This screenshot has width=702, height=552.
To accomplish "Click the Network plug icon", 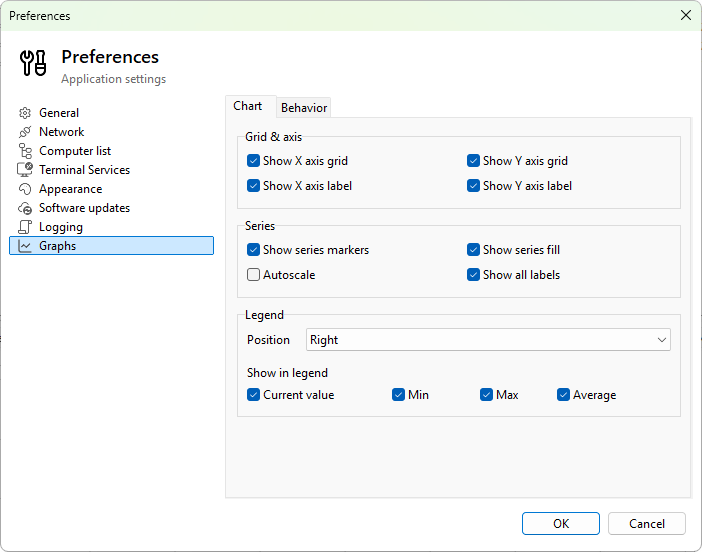I will tap(25, 132).
